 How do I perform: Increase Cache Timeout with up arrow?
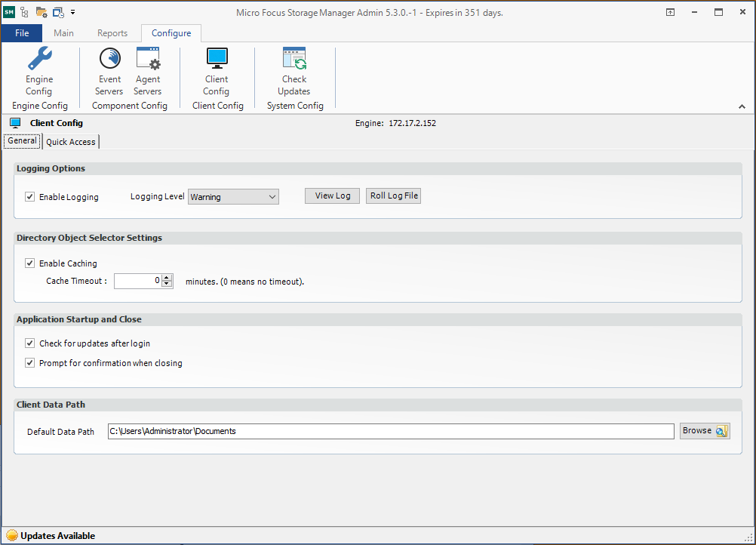coord(167,278)
